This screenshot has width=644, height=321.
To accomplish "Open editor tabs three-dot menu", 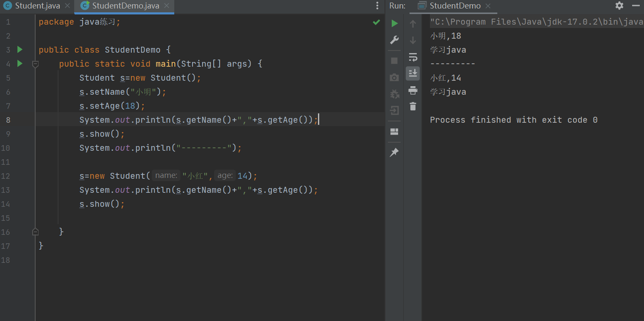I will [377, 6].
